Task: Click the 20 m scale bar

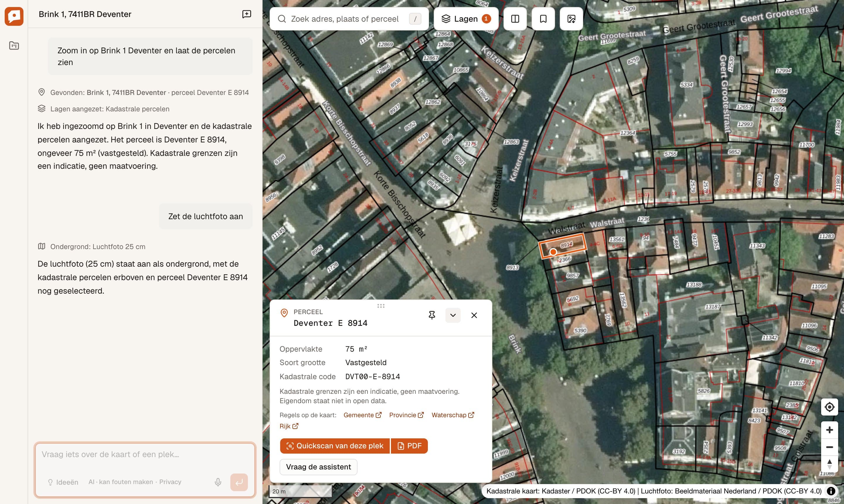Action: pos(300,491)
